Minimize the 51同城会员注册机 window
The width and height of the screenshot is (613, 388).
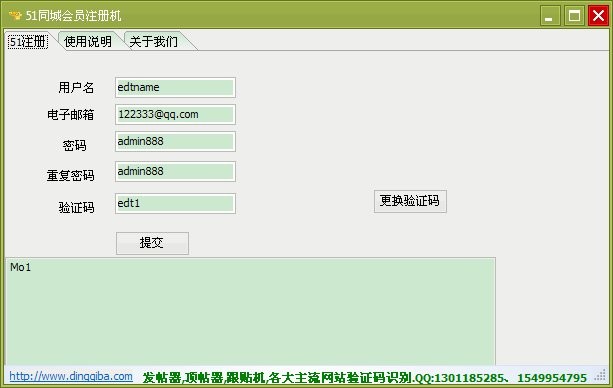(550, 16)
